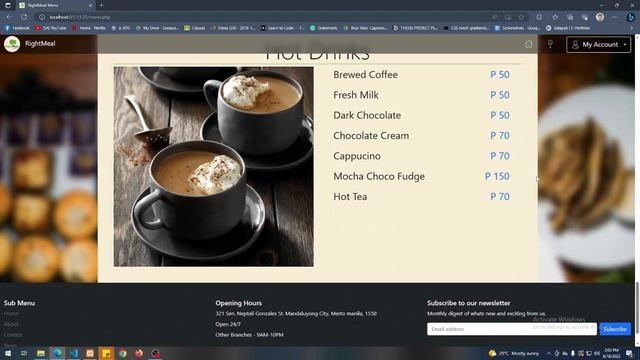Open the Facebook bookmark
Image resolution: width=640 pixels, height=360 pixels.
(x=17, y=28)
